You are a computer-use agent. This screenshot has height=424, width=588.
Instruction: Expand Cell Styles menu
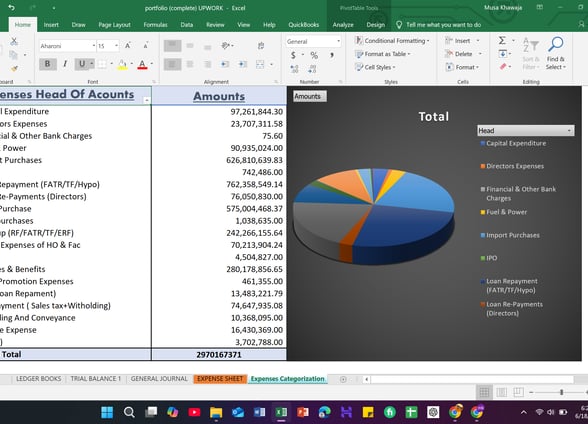click(375, 67)
